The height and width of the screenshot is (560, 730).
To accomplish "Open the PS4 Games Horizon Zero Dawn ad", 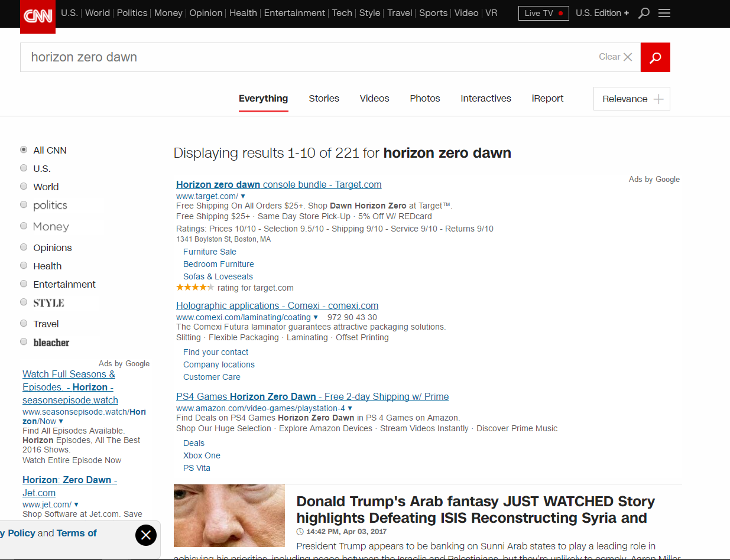I will click(313, 396).
